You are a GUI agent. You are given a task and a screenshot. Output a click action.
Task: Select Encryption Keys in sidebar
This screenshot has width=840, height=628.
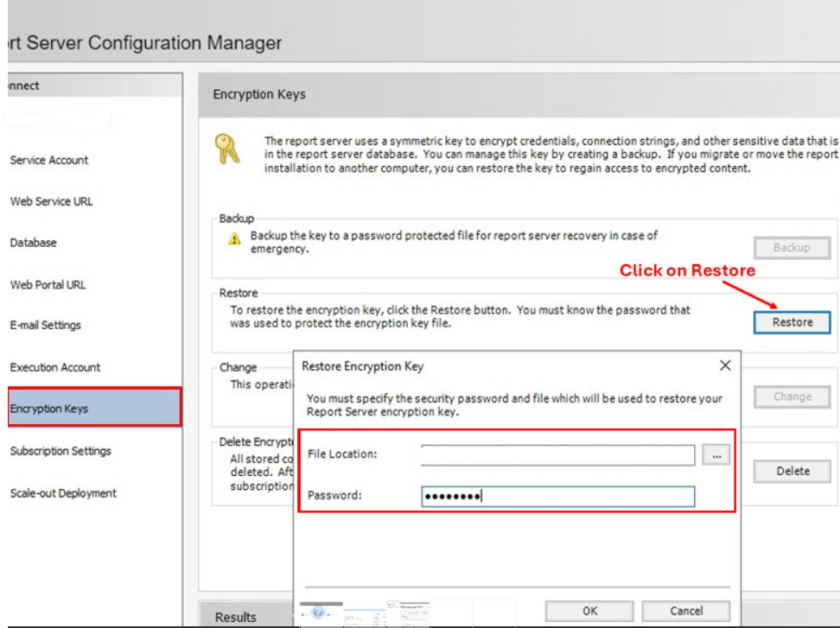pos(95,408)
